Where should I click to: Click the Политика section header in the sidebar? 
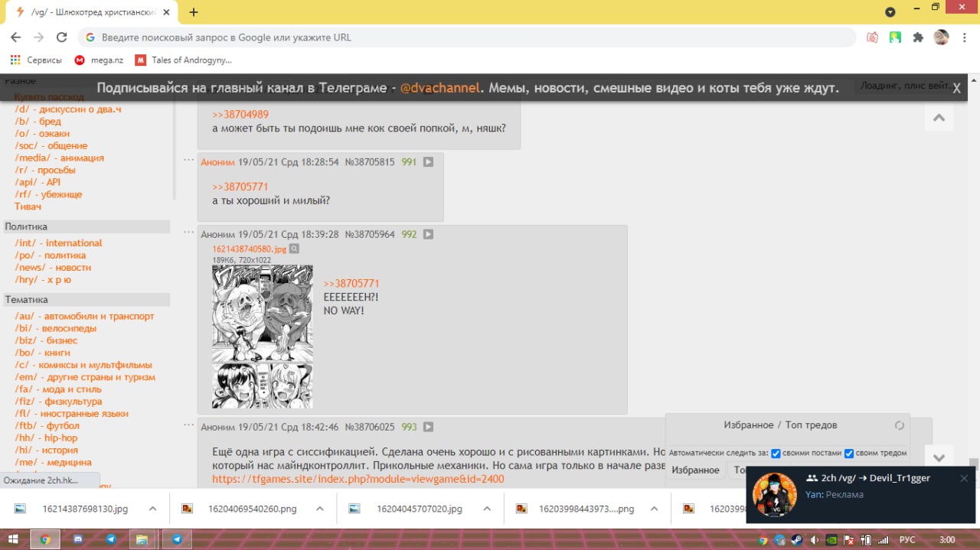coord(87,226)
